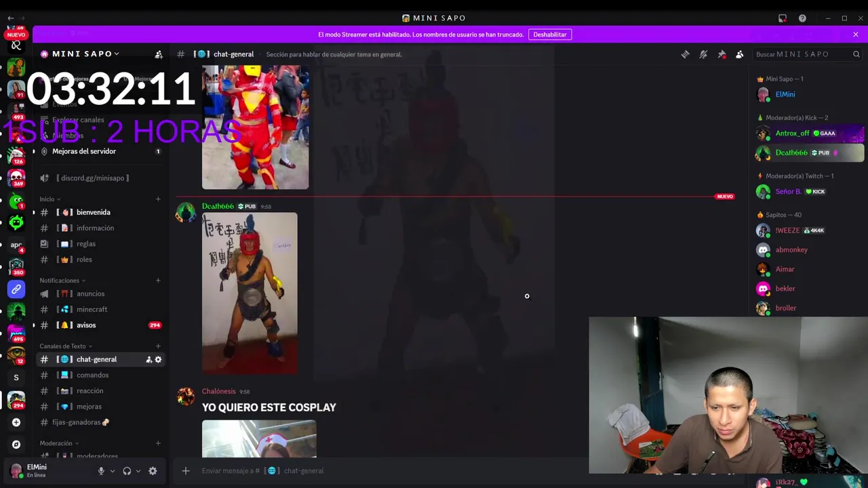Open notification settings bell-slash icon
Viewport: 868px width, 488px height.
click(703, 54)
